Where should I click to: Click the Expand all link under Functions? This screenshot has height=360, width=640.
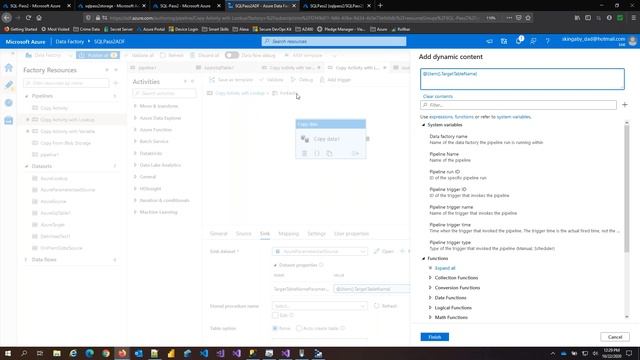click(x=444, y=268)
